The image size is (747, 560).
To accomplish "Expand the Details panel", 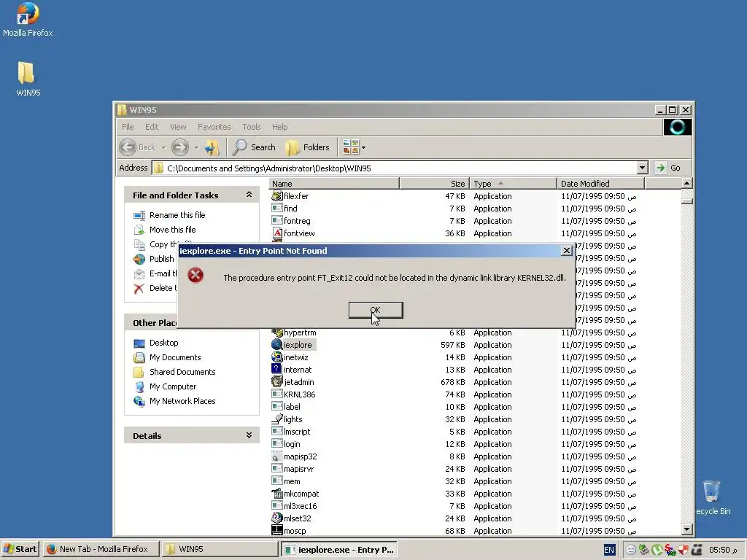I will tap(249, 435).
